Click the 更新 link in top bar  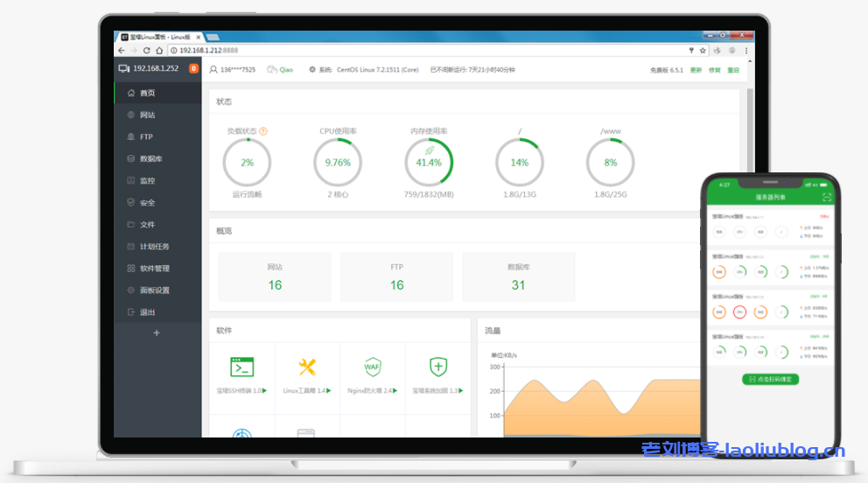coord(696,70)
